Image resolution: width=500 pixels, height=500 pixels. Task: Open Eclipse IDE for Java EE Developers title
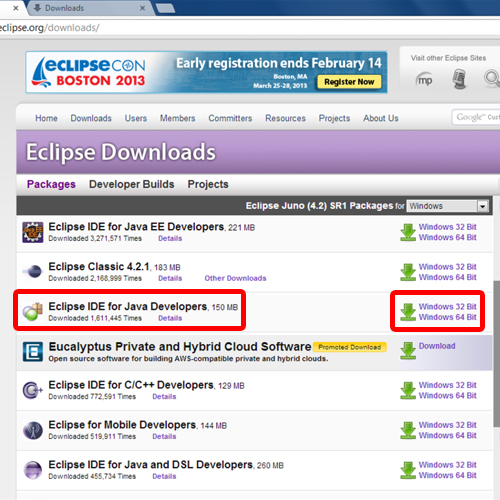click(x=136, y=227)
